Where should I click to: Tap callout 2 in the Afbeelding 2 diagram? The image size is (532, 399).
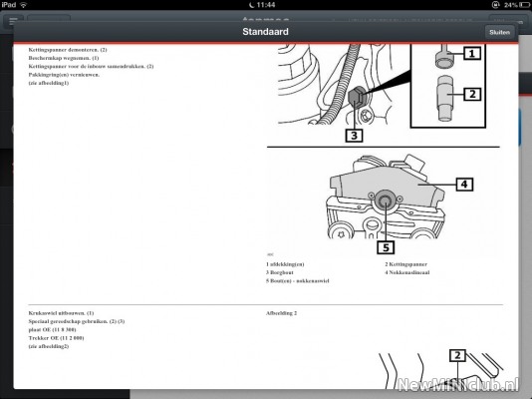point(457,355)
